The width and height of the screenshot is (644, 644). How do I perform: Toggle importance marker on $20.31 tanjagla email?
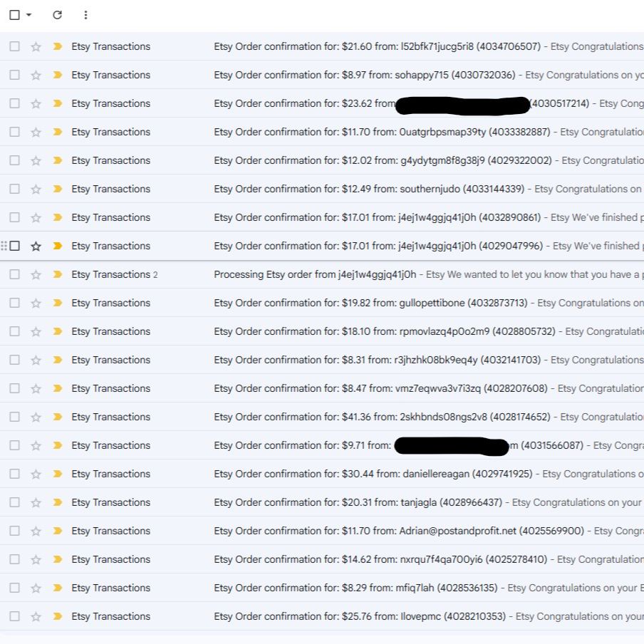(58, 502)
